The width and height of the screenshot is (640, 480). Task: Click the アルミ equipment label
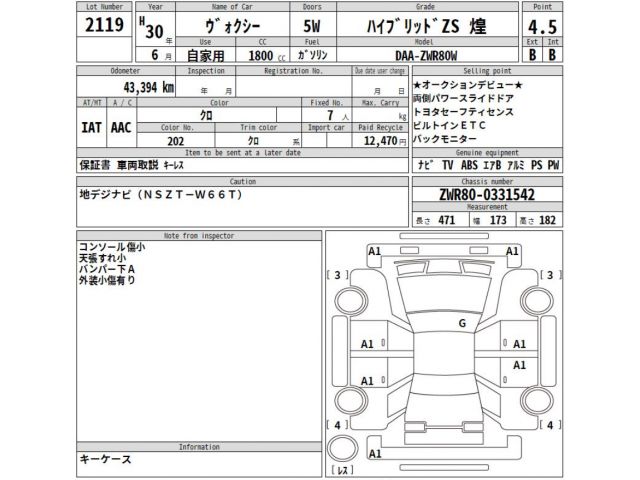point(512,163)
